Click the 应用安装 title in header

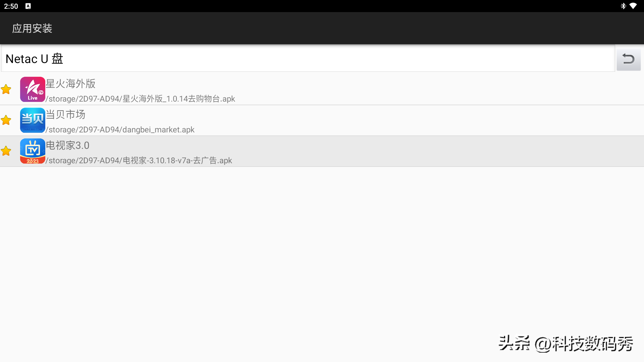pos(32,28)
